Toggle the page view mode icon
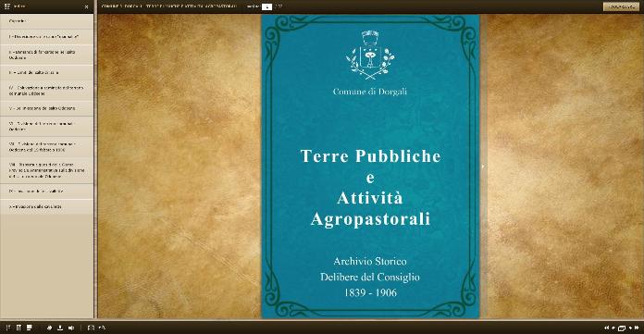Screen dimensions: 644x334 click(622, 328)
